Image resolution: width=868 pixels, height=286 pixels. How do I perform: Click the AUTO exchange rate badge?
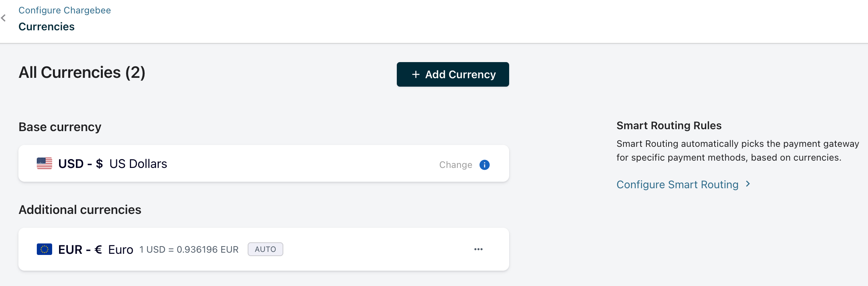click(x=265, y=250)
